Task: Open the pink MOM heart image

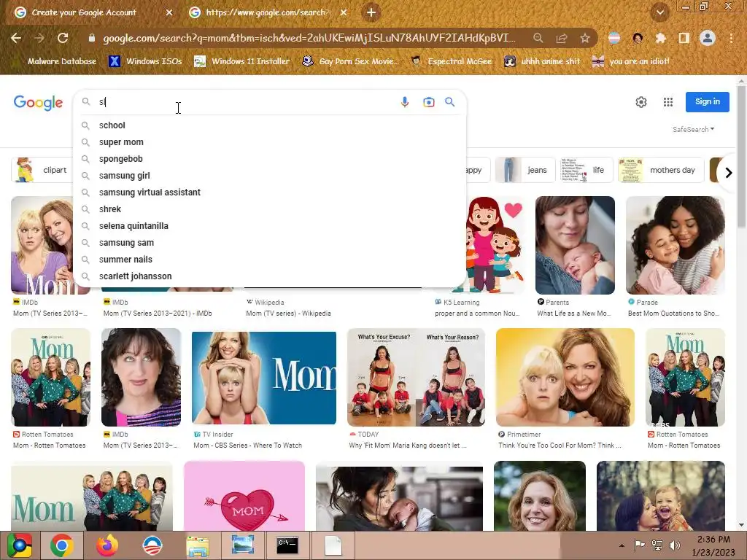Action: [x=244, y=496]
